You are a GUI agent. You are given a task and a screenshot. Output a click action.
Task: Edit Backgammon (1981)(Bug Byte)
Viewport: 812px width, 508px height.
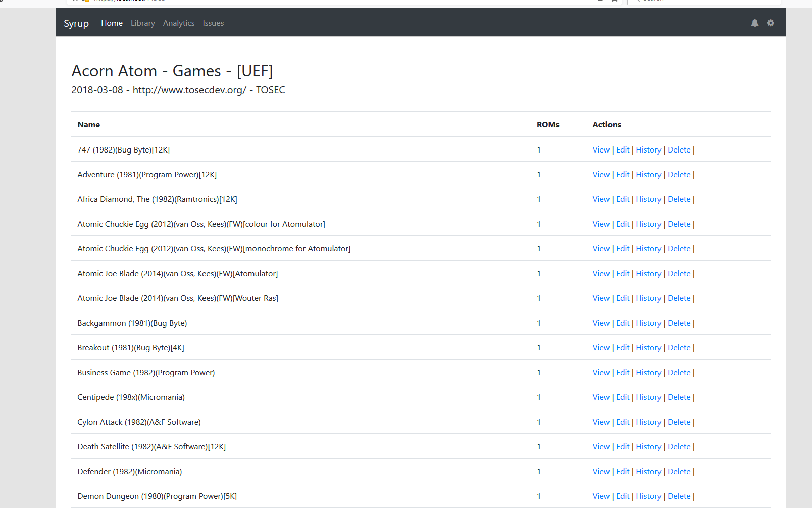coord(623,323)
